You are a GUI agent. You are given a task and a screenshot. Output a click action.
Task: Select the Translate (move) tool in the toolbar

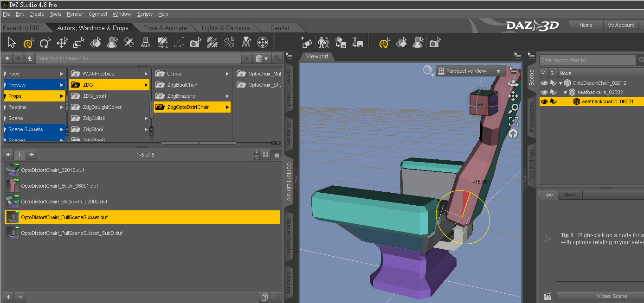pyautogui.click(x=62, y=43)
